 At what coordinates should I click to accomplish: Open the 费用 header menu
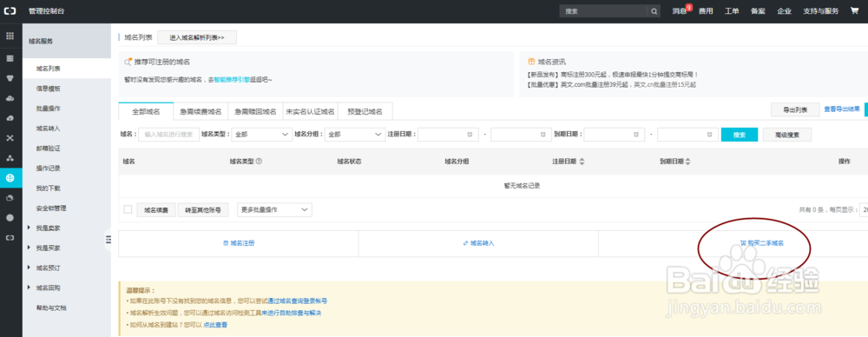coord(705,11)
